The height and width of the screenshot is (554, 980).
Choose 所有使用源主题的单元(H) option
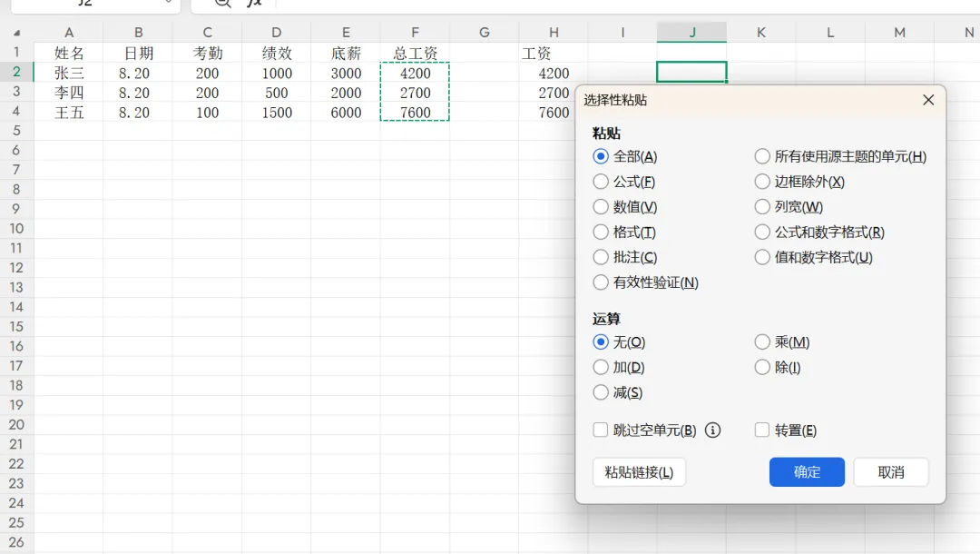pos(762,156)
